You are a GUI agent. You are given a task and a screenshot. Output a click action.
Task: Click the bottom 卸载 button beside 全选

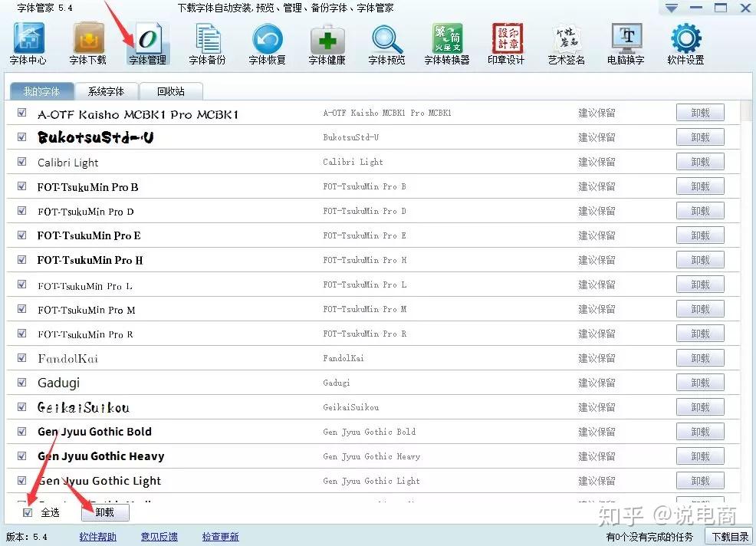tap(105, 512)
